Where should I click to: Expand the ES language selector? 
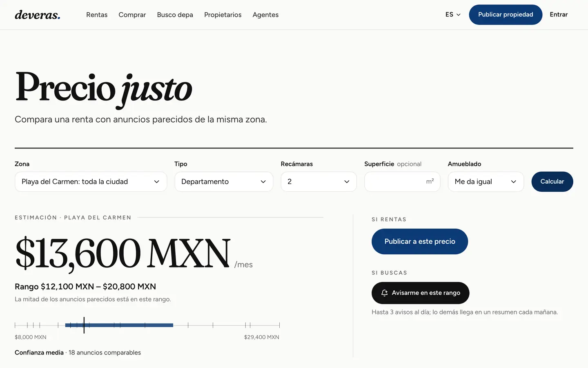coord(453,14)
